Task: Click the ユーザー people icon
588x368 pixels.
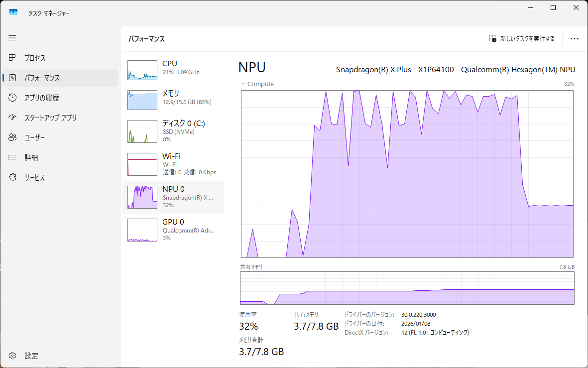Action: click(12, 137)
